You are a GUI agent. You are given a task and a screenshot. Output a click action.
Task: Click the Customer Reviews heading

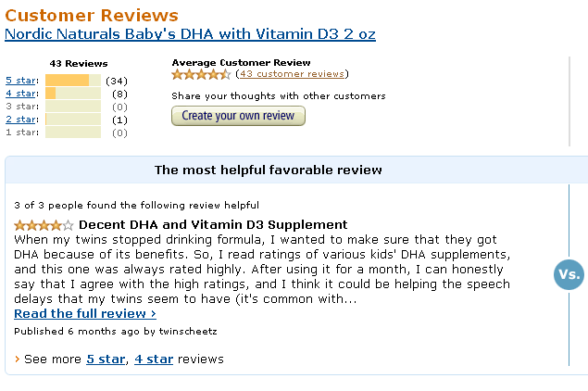click(x=92, y=16)
